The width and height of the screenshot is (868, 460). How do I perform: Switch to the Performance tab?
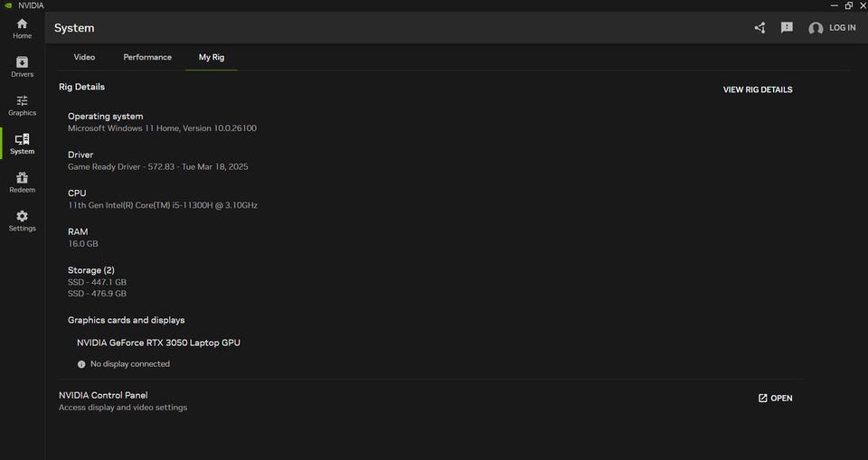click(147, 57)
